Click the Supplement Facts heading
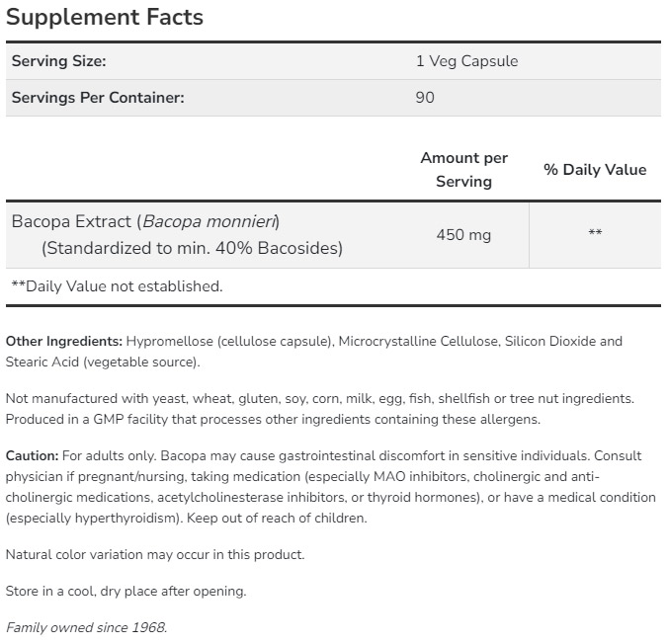Image resolution: width=669 pixels, height=644 pixels. click(105, 17)
